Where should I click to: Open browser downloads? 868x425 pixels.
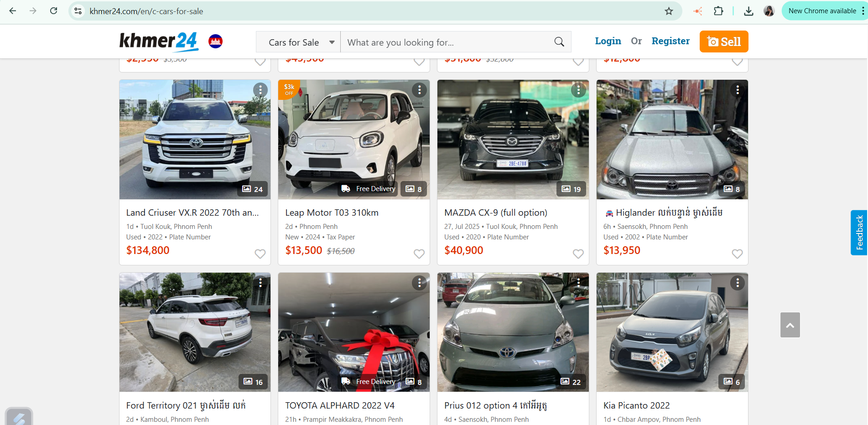[748, 11]
